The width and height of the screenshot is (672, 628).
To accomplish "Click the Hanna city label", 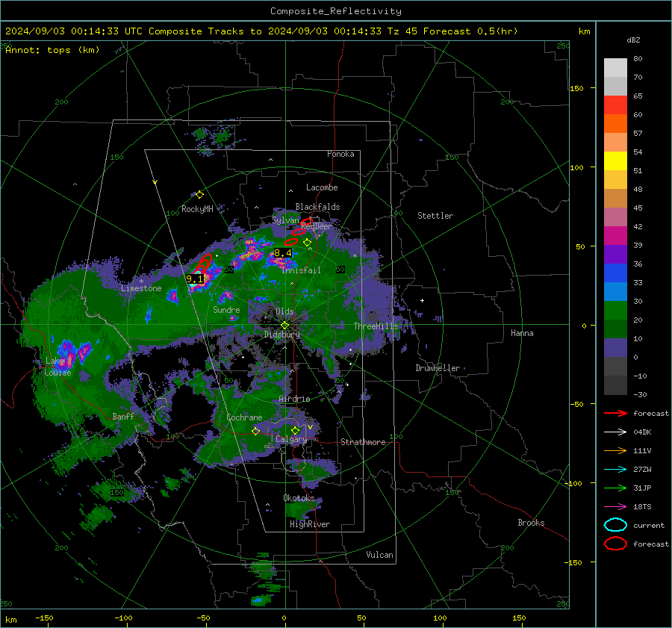I will click(x=522, y=333).
